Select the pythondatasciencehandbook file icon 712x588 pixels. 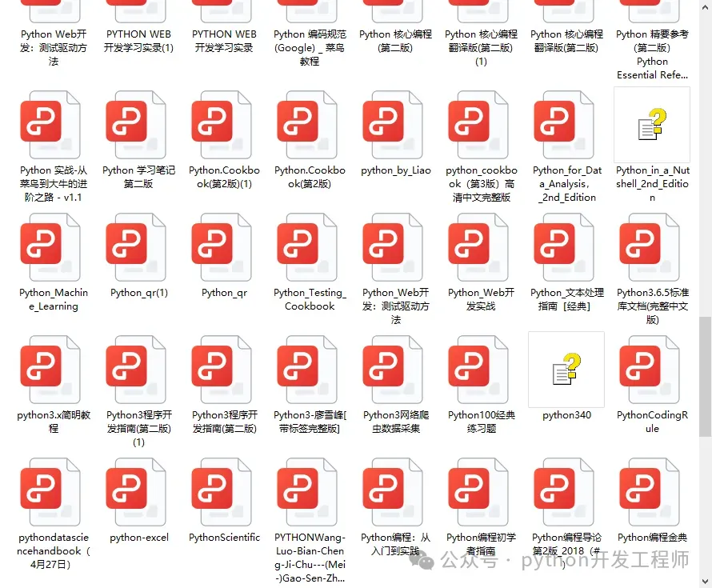tap(50, 492)
